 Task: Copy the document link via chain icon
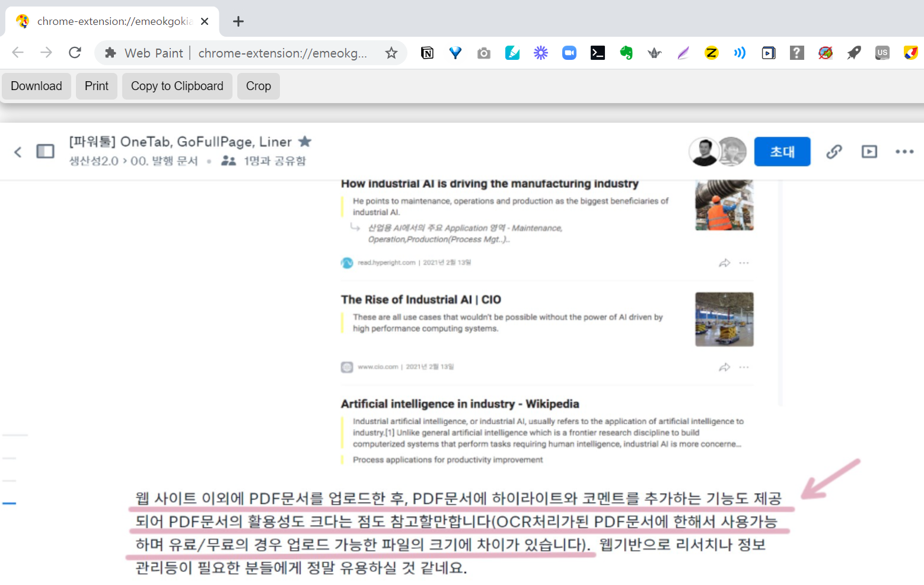(x=834, y=152)
